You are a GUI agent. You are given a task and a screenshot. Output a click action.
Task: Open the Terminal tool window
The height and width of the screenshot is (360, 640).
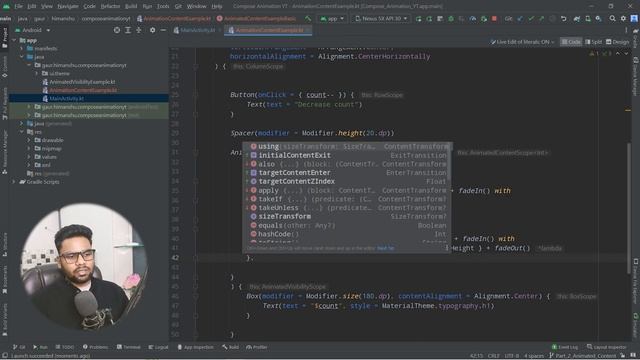coord(129,347)
